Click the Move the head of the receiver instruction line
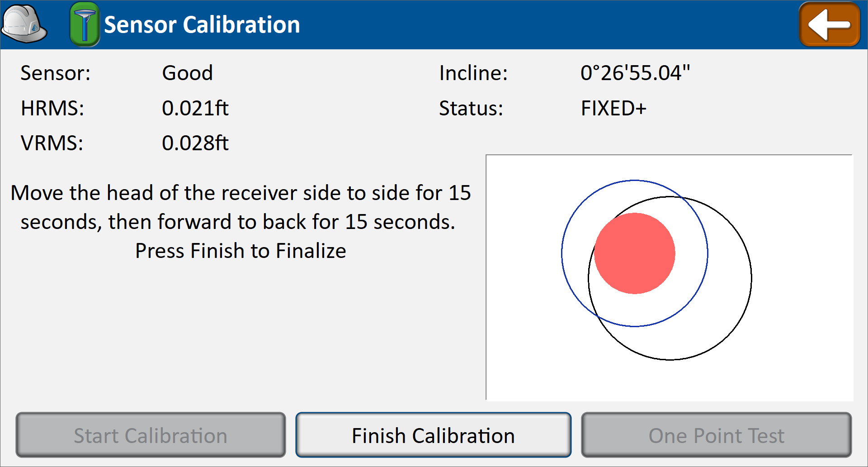Viewport: 868px width, 467px height. [241, 193]
